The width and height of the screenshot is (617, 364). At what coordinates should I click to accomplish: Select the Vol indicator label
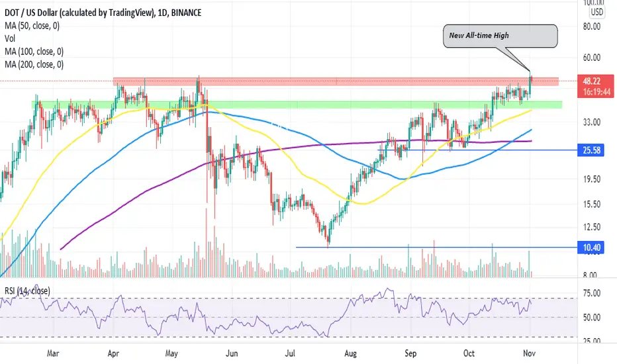[x=10, y=38]
